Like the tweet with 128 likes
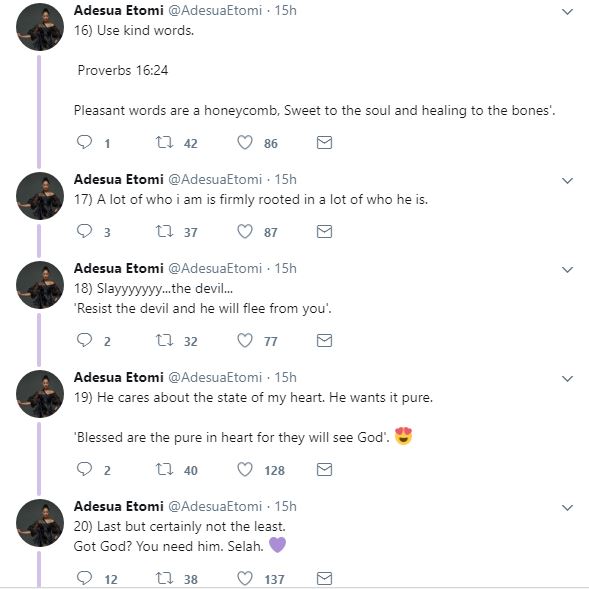The image size is (589, 589). pos(245,469)
